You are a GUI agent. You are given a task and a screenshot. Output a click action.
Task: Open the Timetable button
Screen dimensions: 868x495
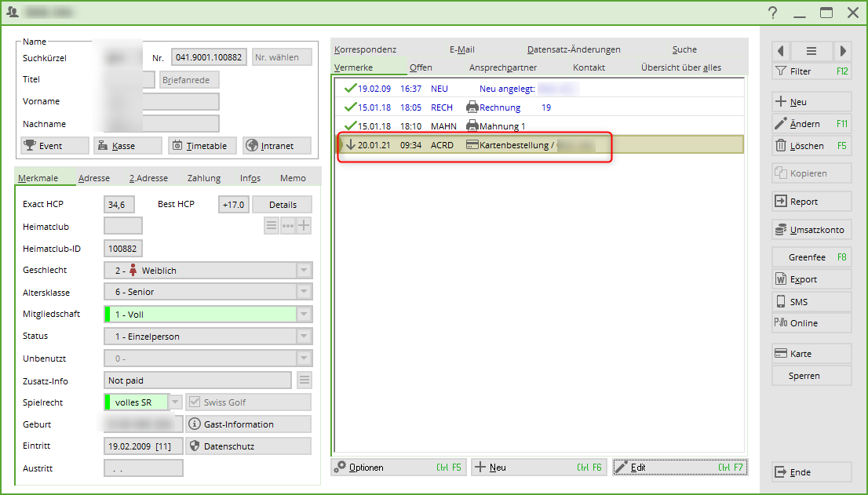tap(202, 146)
